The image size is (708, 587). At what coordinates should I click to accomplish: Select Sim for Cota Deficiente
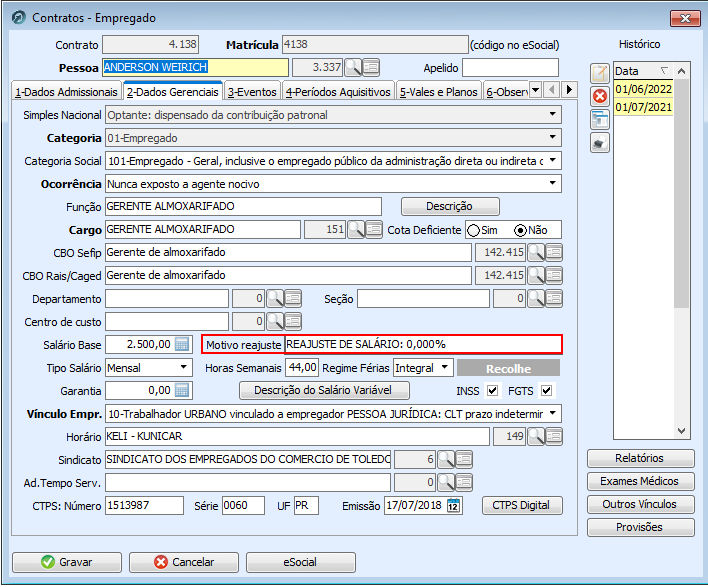474,230
